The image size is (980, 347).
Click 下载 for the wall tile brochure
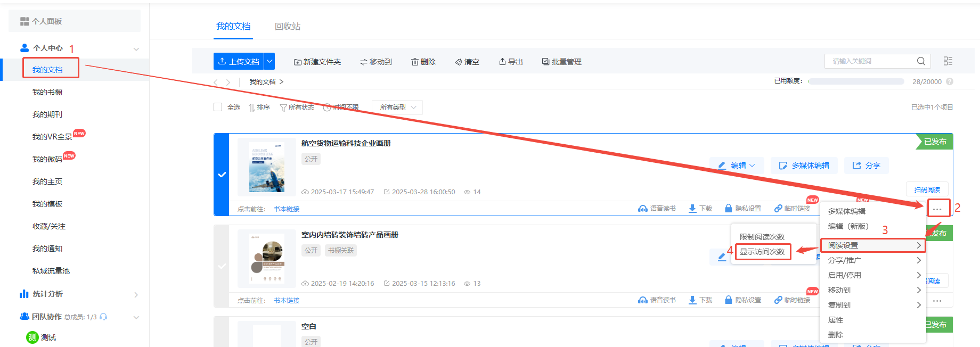[x=700, y=300]
